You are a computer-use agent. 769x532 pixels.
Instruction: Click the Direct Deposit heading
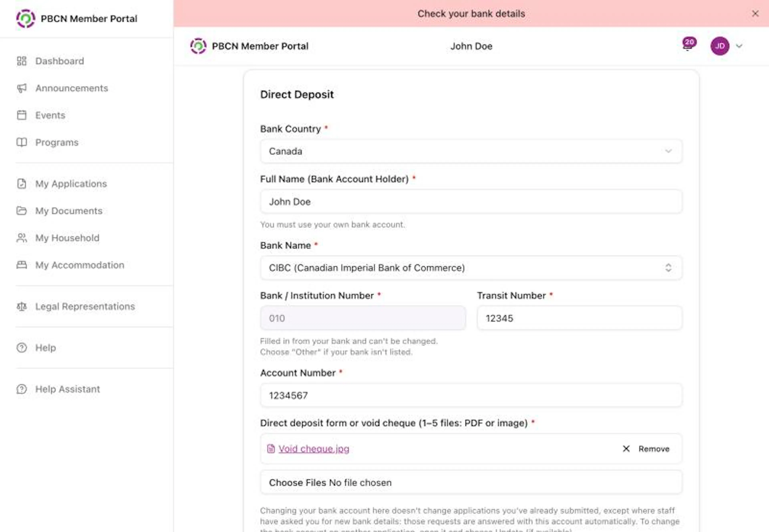[297, 94]
